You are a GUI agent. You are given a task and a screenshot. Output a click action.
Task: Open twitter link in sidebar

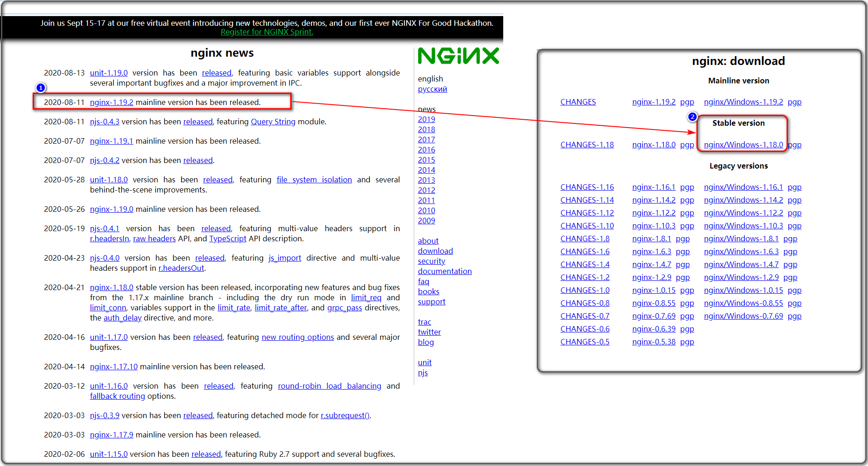click(x=429, y=332)
